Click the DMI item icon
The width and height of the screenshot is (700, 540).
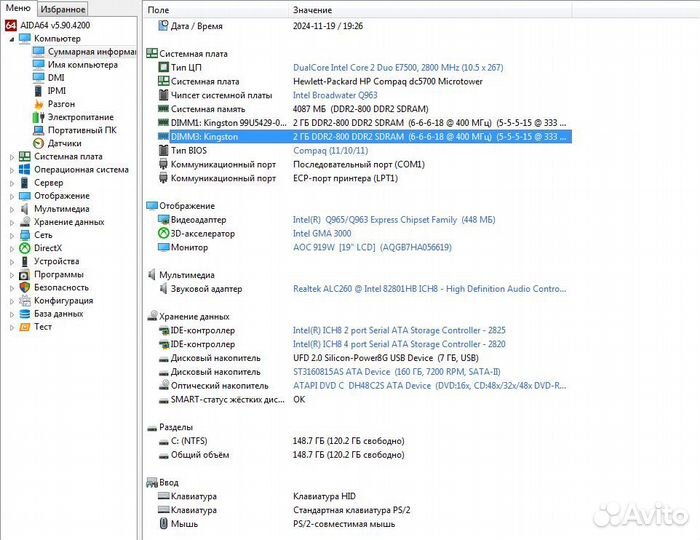[39, 78]
